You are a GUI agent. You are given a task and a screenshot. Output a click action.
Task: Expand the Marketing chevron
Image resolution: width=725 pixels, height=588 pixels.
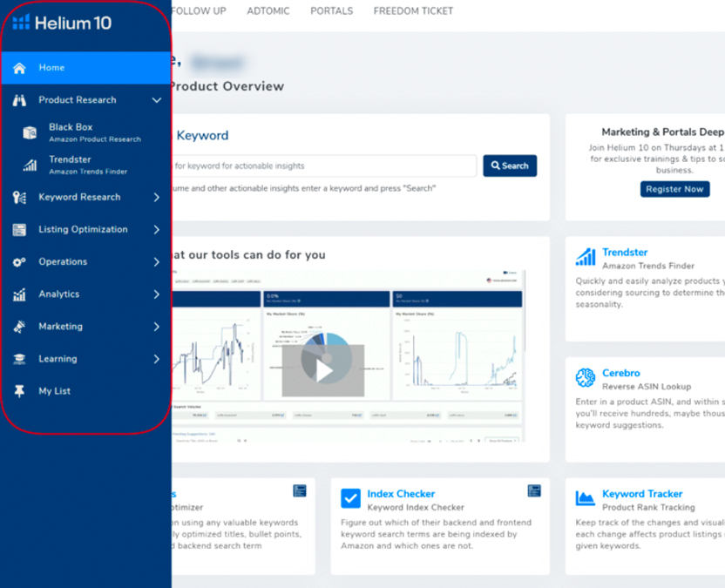click(x=157, y=327)
